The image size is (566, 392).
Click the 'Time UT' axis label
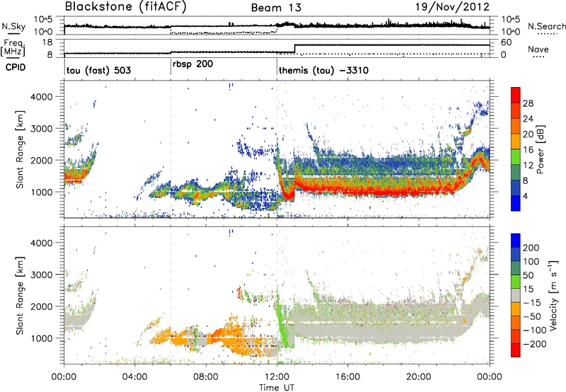277,387
